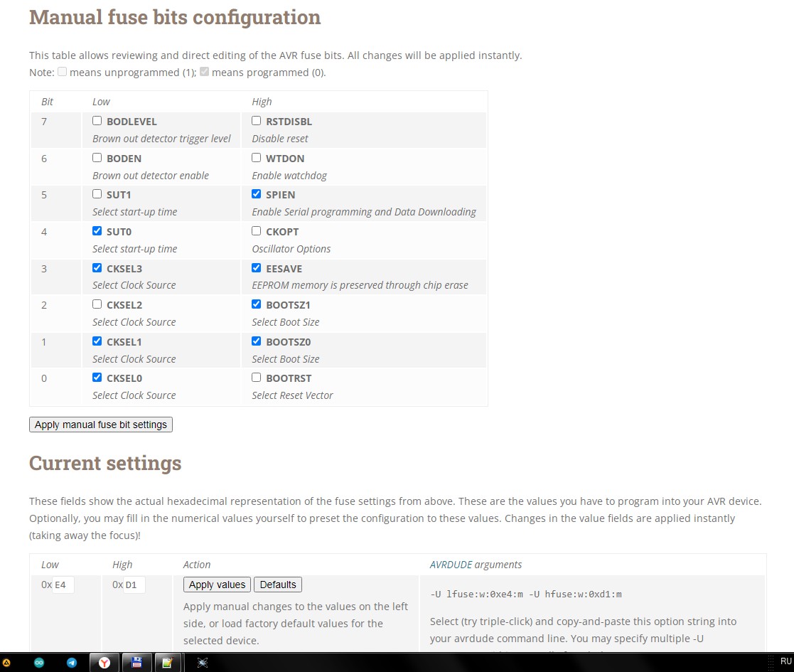Image resolution: width=794 pixels, height=672 pixels.
Task: Open the AVRDUDE link
Action: tap(451, 565)
